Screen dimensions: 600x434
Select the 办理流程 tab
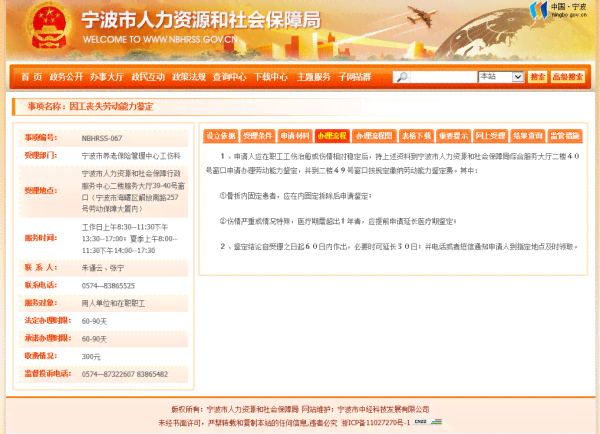click(x=332, y=136)
